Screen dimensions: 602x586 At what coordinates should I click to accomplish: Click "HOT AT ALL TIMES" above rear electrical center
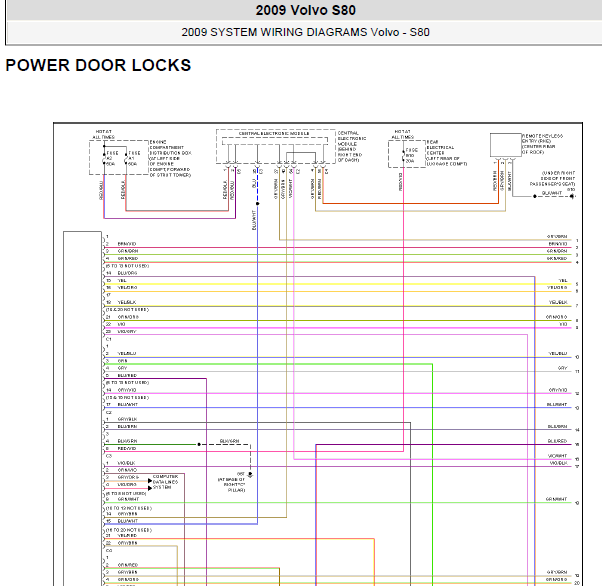pyautogui.click(x=403, y=134)
